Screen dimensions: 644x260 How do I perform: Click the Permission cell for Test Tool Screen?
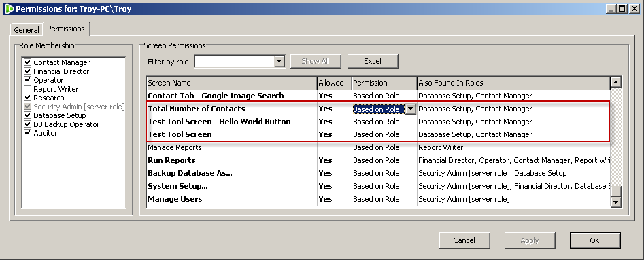(384, 134)
